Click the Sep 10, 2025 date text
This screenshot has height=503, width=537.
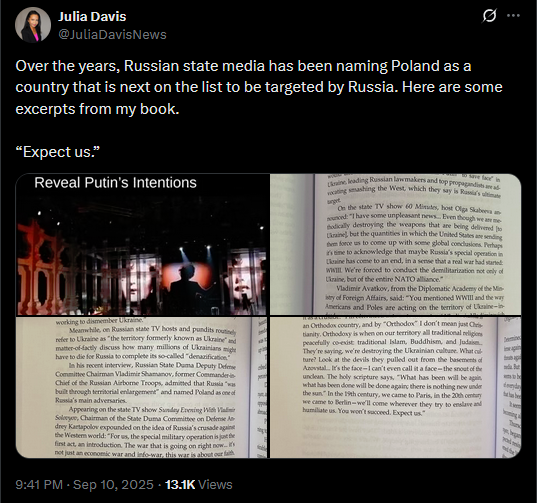click(x=113, y=485)
